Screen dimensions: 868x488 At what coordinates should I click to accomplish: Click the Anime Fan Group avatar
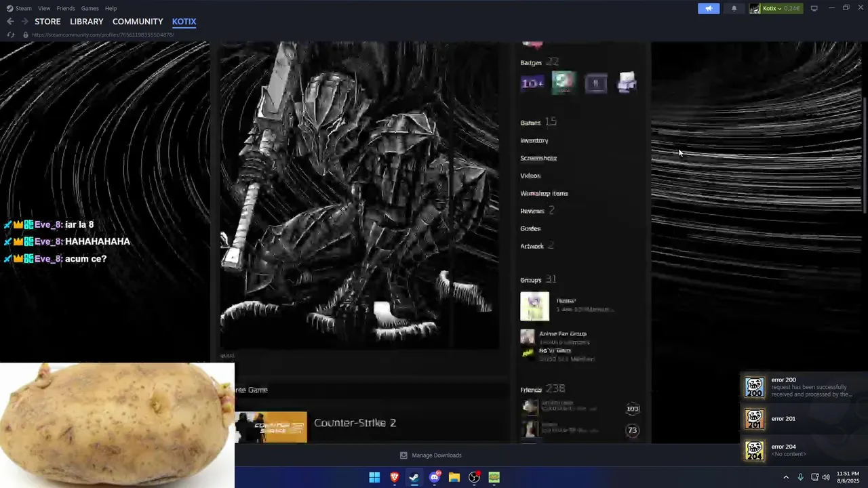527,336
